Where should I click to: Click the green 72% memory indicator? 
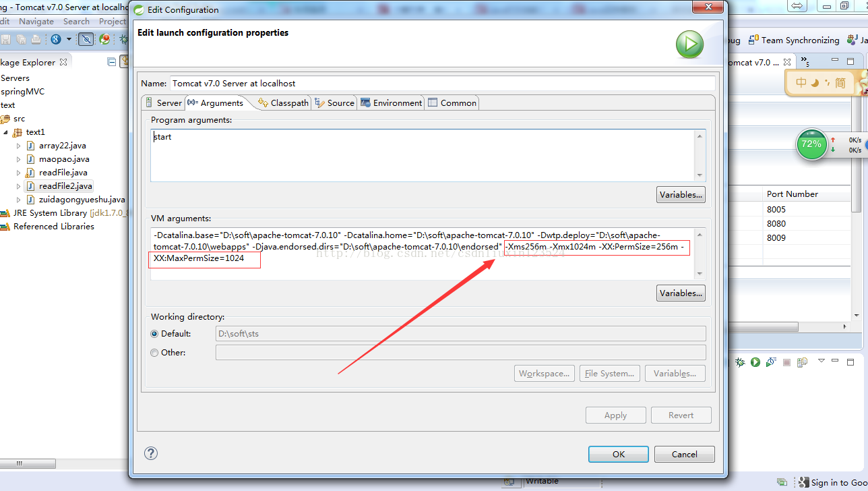pos(811,144)
